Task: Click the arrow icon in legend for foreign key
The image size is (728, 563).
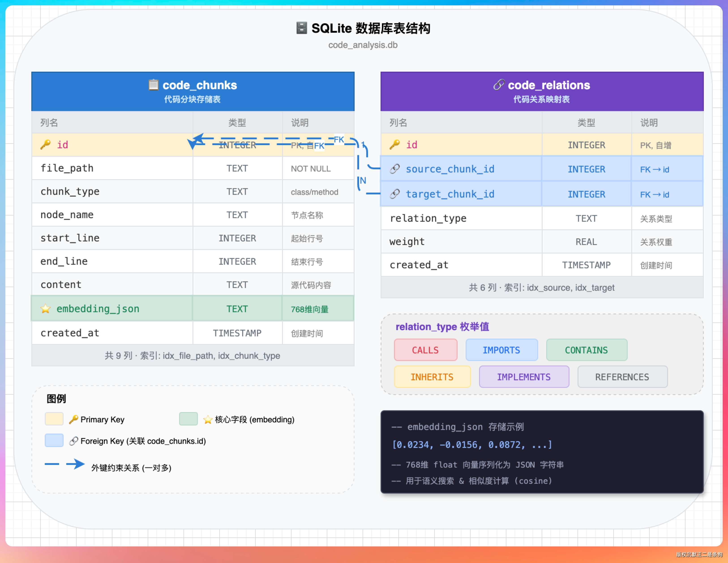Action: (75, 464)
